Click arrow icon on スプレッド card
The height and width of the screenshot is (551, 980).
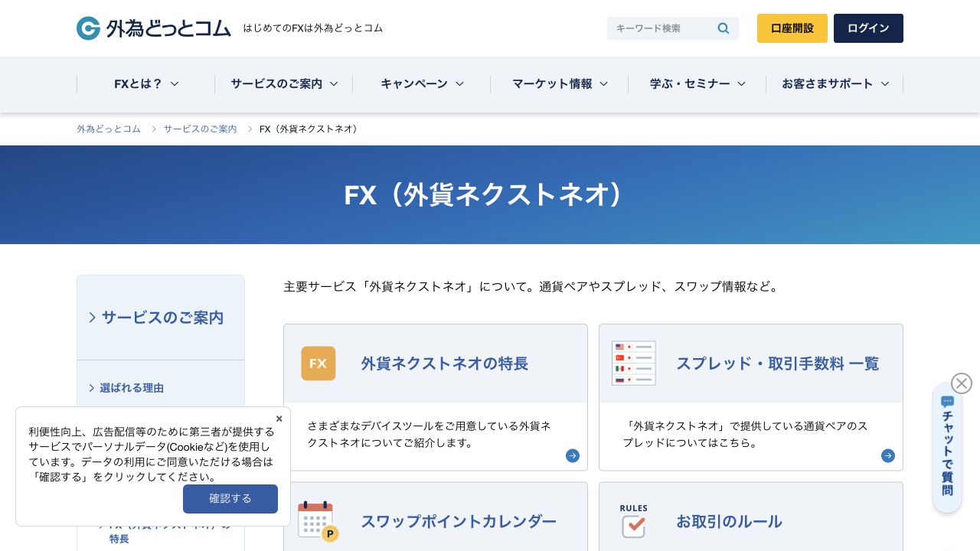point(888,456)
